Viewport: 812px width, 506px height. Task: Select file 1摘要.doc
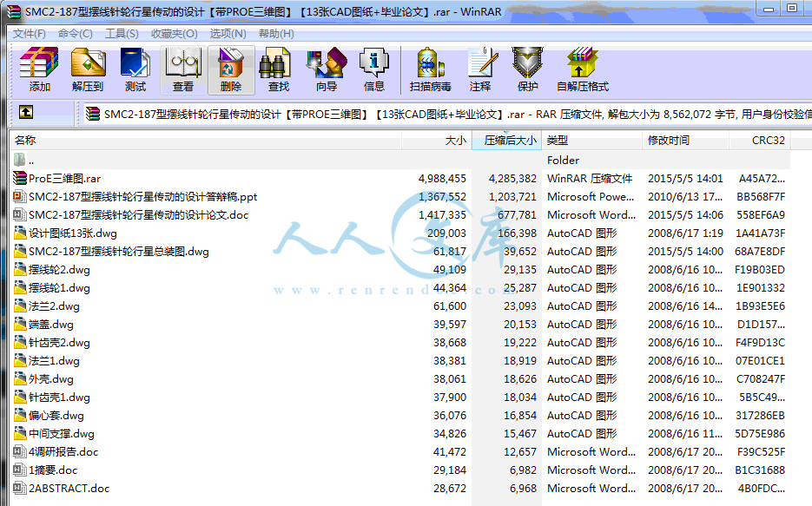(x=53, y=470)
